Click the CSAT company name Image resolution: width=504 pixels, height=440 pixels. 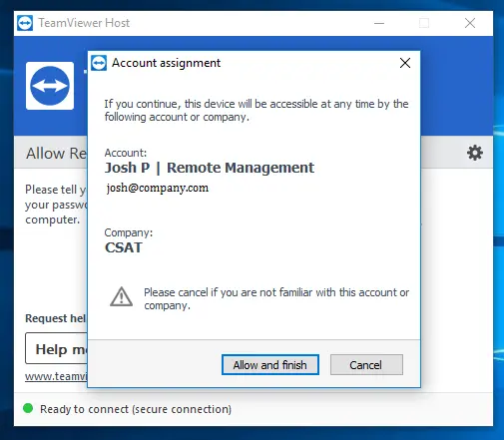pos(124,247)
